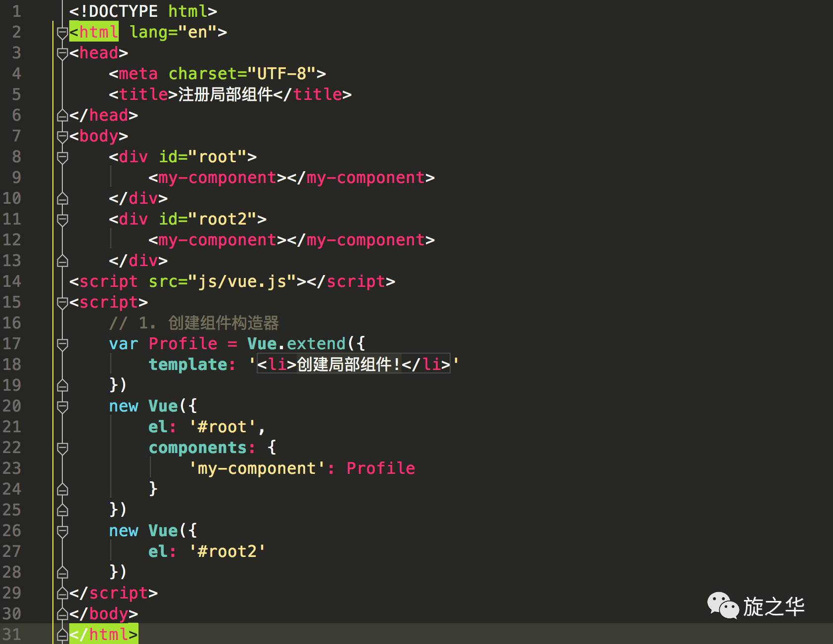
Task: Click the charset="UTF-8" attribute
Action: (242, 74)
